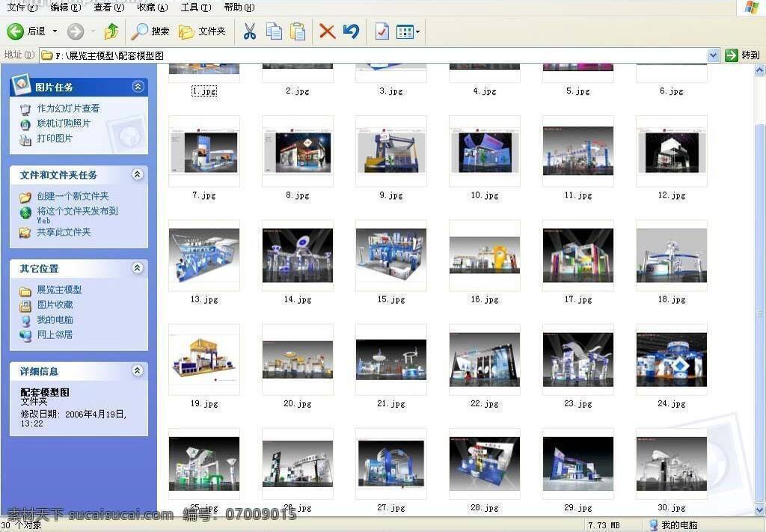Click the 作为幻灯片查看 link

(68, 108)
